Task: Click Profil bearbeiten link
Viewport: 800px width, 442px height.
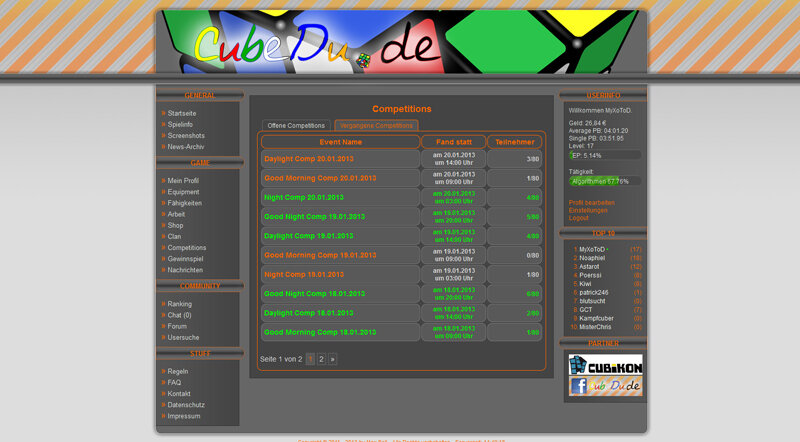Action: point(591,203)
